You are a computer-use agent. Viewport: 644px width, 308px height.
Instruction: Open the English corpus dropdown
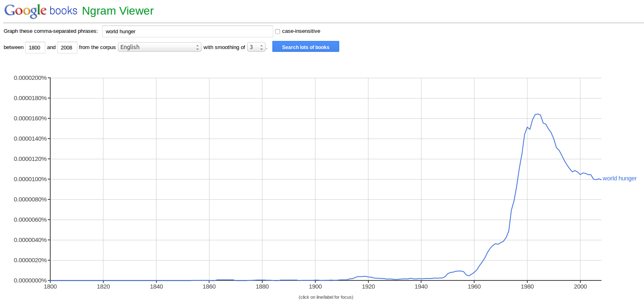click(x=160, y=47)
